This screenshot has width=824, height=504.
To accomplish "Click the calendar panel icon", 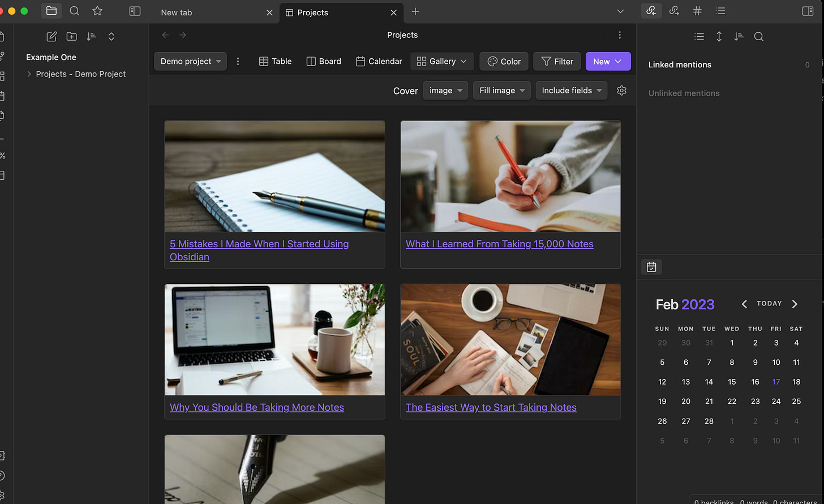I will pos(651,267).
